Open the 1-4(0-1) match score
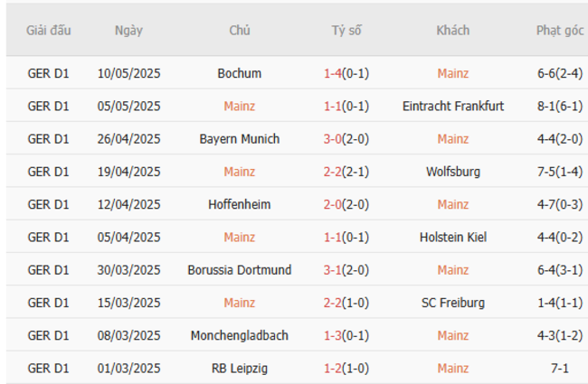The image size is (588, 384). pyautogui.click(x=346, y=73)
